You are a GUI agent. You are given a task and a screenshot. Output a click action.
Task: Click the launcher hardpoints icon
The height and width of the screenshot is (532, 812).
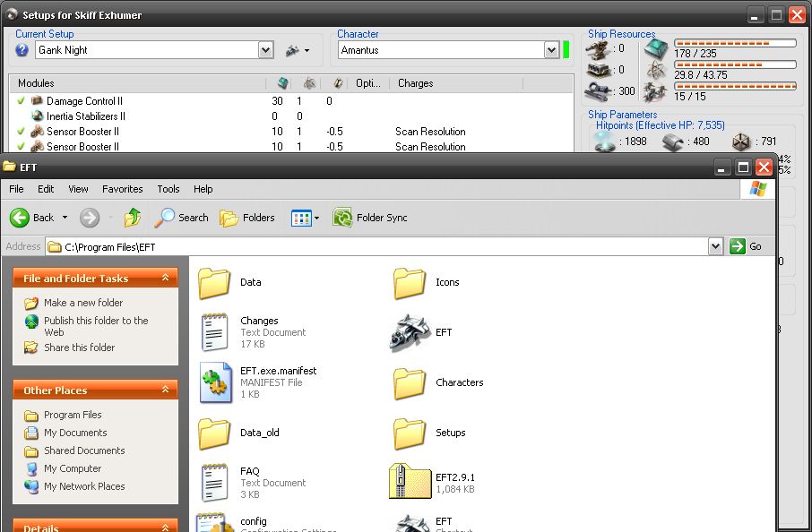point(598,71)
